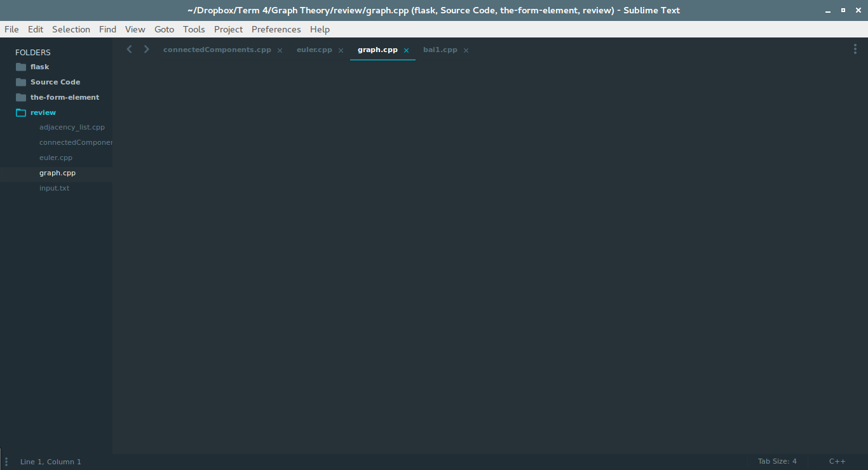This screenshot has width=868, height=470.
Task: Switch to the euler.cpp tab
Action: tap(314, 50)
